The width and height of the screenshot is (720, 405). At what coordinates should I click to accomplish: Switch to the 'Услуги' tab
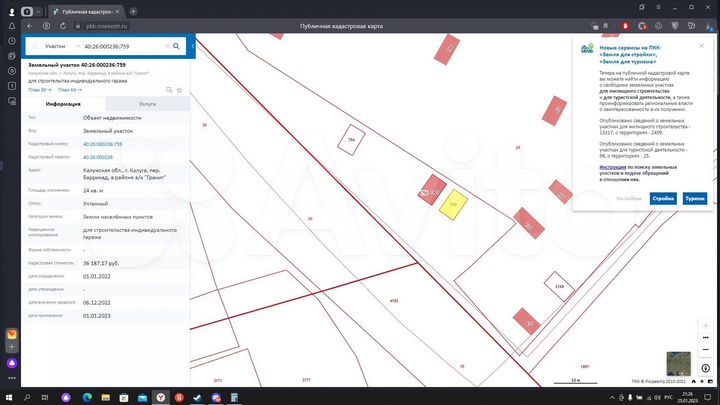(x=147, y=104)
